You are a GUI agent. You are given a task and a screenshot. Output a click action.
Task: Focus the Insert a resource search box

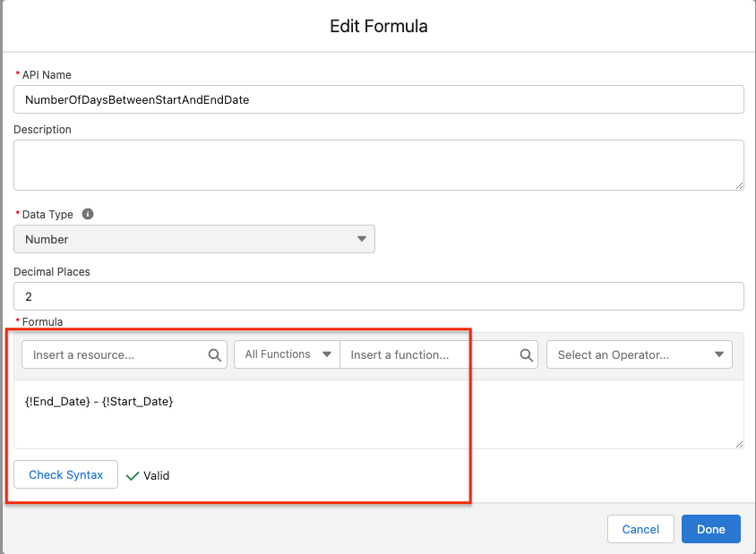pos(125,354)
